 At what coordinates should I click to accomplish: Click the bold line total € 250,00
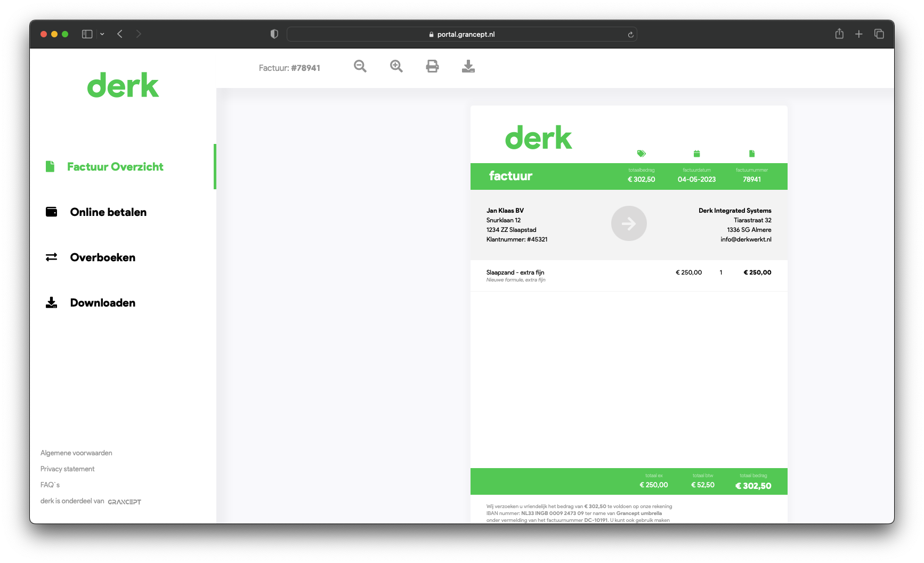[x=757, y=272]
